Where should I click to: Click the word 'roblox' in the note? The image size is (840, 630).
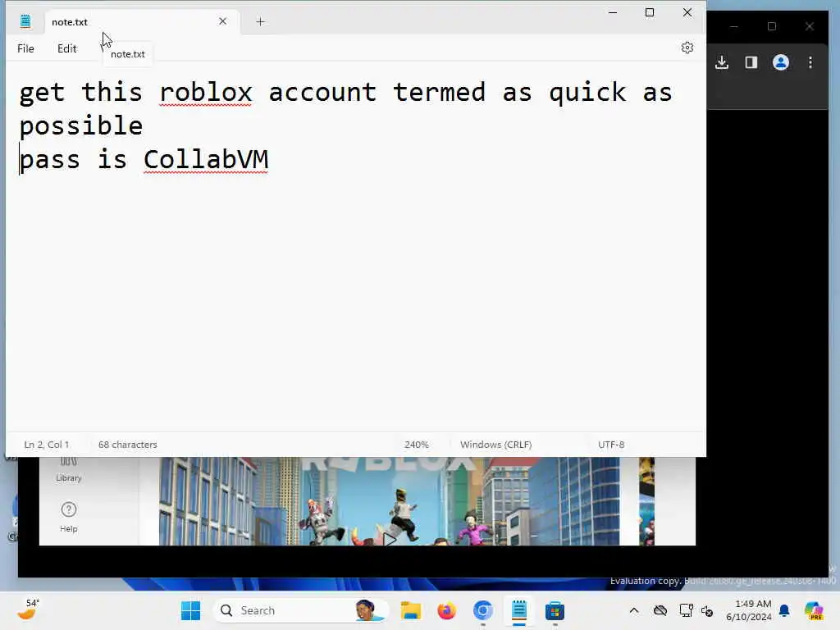click(206, 92)
